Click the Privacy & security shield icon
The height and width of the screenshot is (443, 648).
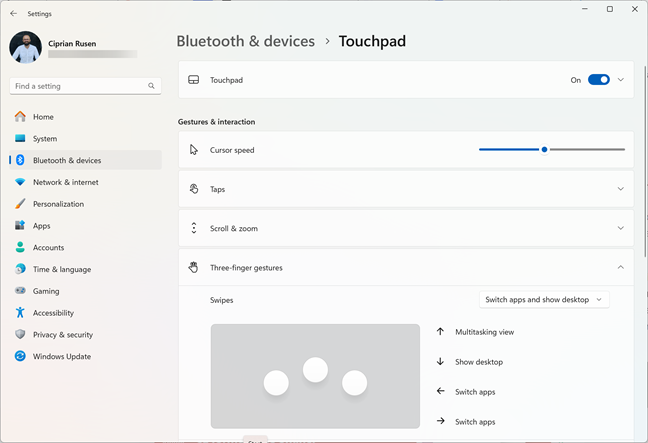click(x=20, y=334)
